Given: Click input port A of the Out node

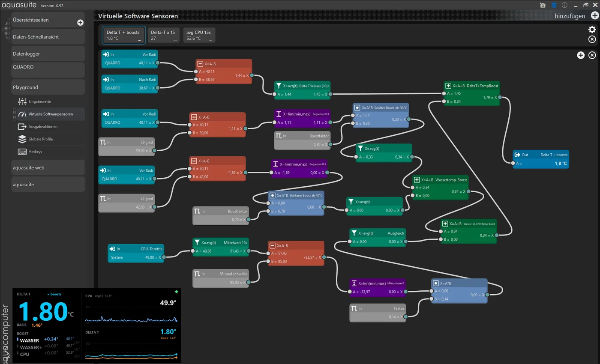Looking at the screenshot, I should click(x=512, y=163).
